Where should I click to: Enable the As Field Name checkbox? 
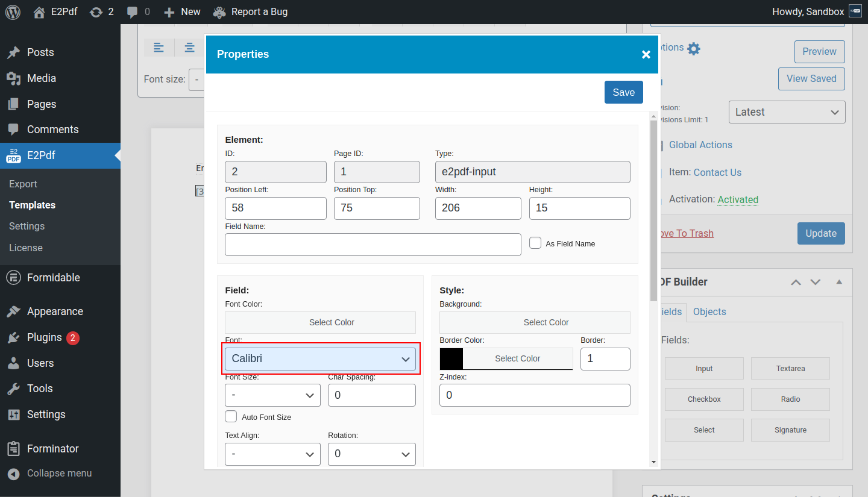[x=535, y=243]
